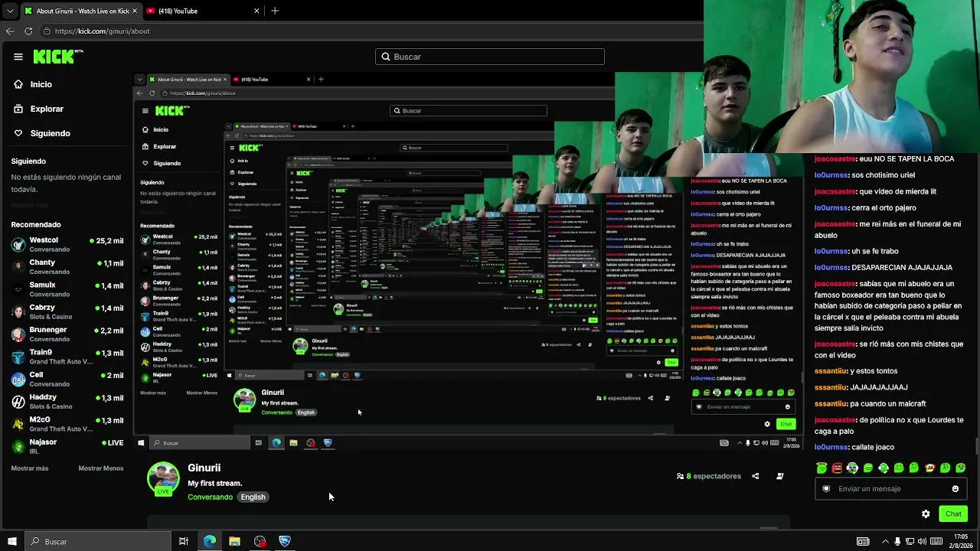Click the English language tag
The height and width of the screenshot is (551, 980).
(253, 497)
